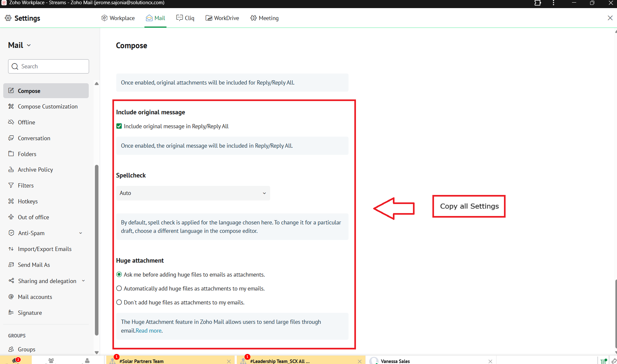This screenshot has height=364, width=617.
Task: Switch to the WorkDrive settings tab
Action: point(222,18)
